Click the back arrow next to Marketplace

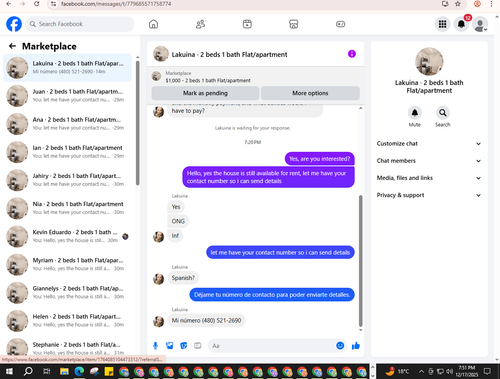12,46
